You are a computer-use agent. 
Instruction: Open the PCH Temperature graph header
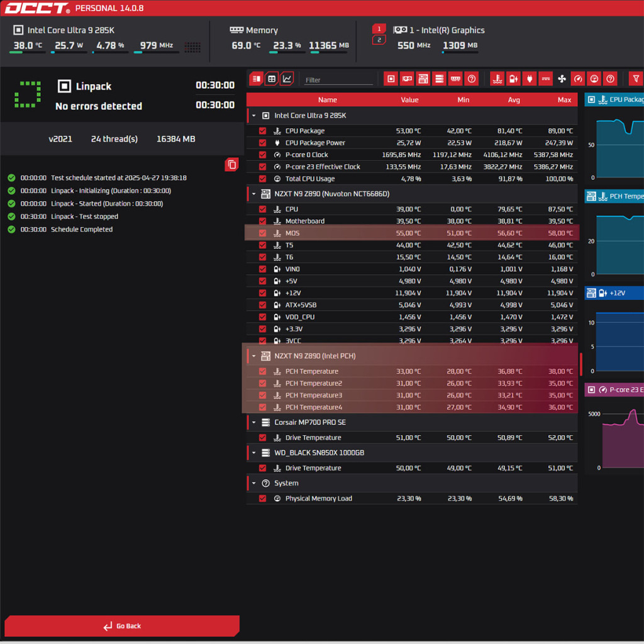pyautogui.click(x=614, y=196)
